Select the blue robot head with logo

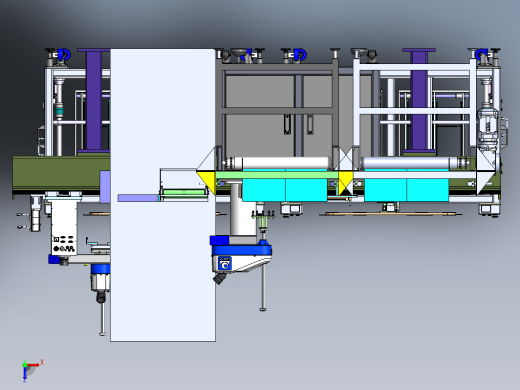241,259
